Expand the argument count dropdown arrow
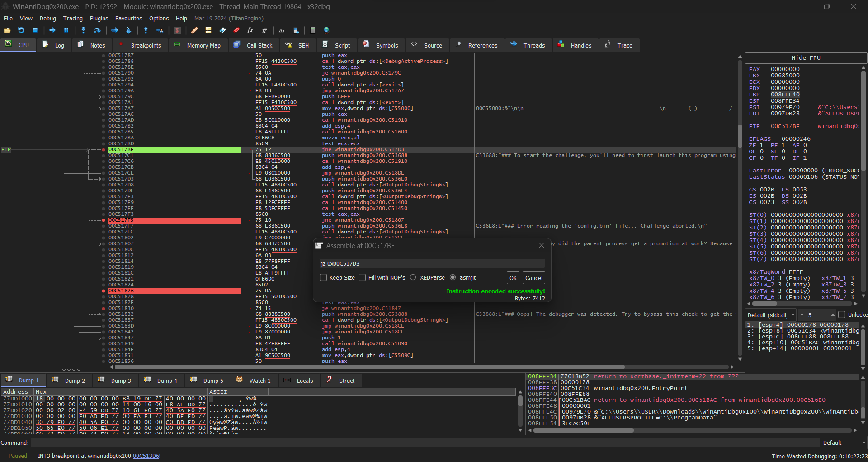 point(802,315)
